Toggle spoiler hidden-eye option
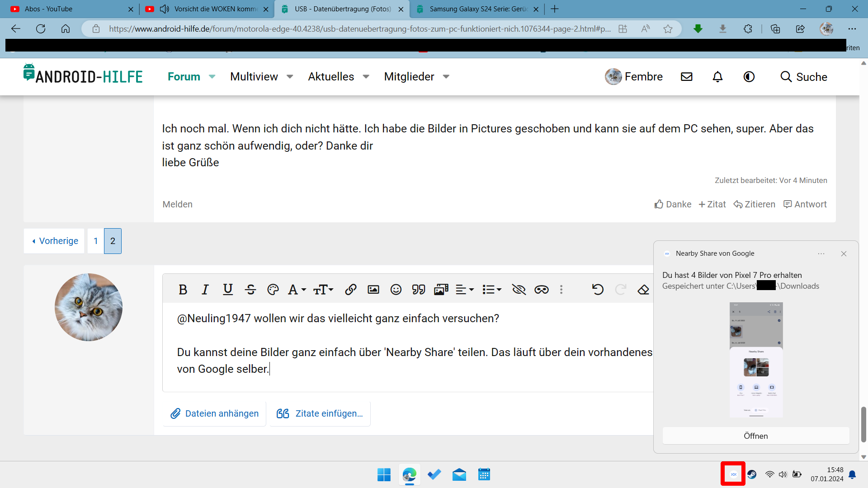This screenshot has height=488, width=868. 519,290
